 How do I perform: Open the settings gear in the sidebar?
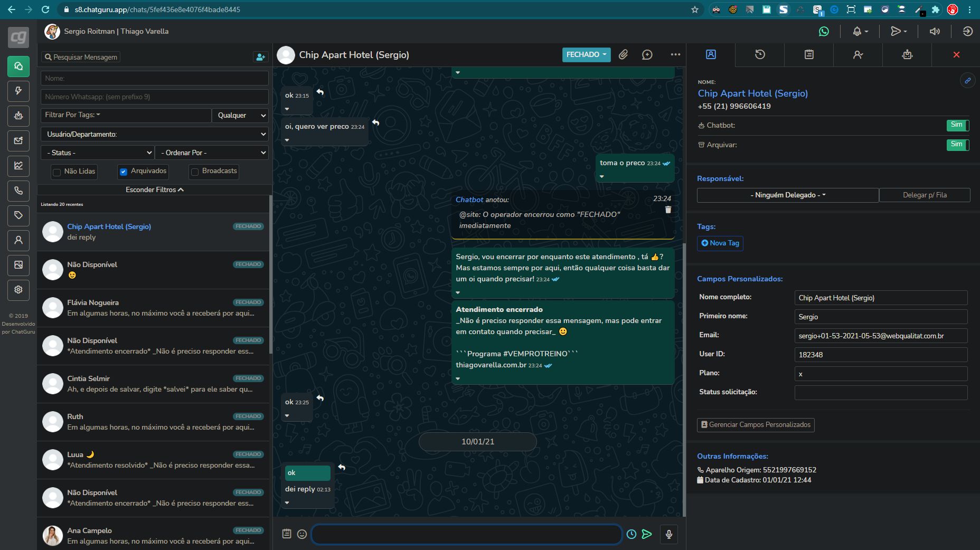pos(18,290)
